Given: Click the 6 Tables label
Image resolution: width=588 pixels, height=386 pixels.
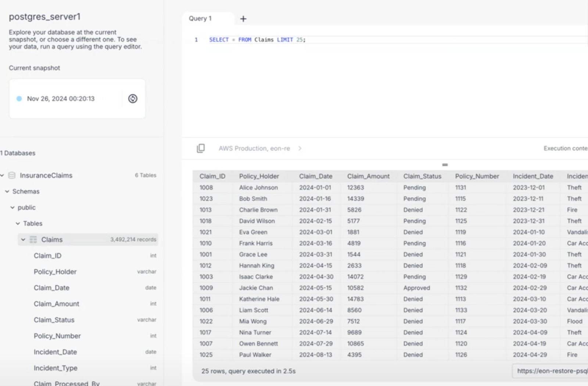Looking at the screenshot, I should pyautogui.click(x=146, y=175).
